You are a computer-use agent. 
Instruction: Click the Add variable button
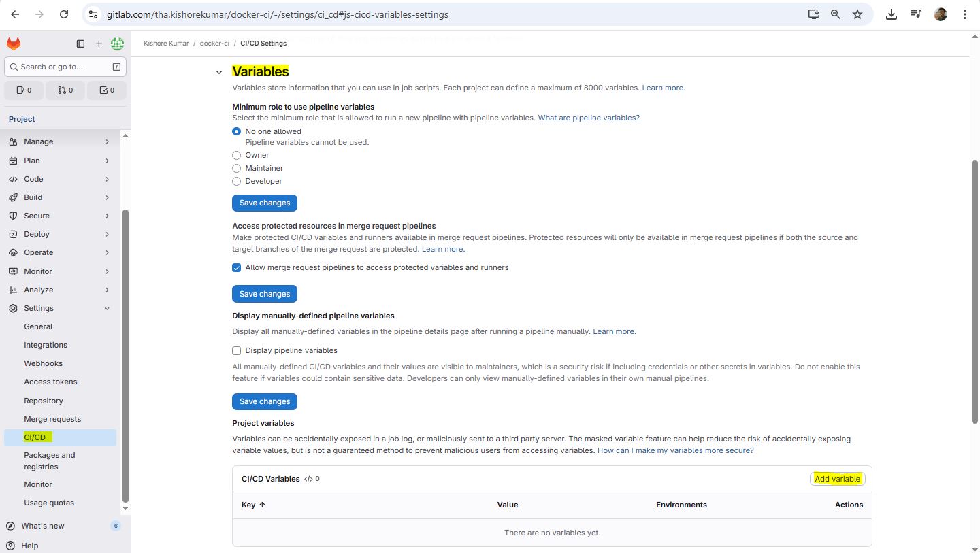(x=837, y=479)
